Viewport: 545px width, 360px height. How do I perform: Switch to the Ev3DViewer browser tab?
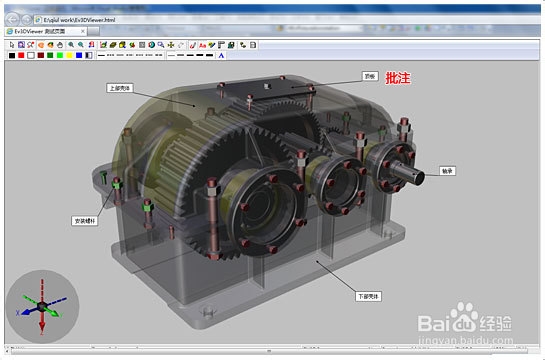pos(46,31)
